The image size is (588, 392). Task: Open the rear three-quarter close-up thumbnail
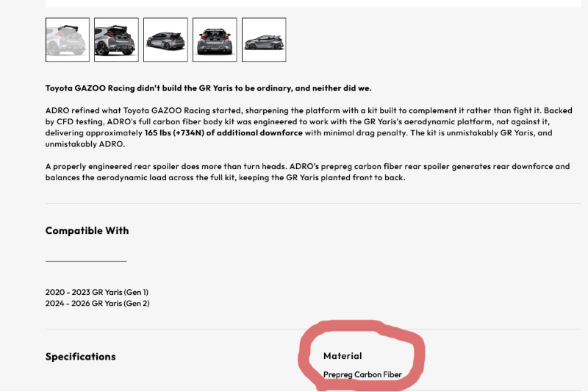click(x=116, y=40)
